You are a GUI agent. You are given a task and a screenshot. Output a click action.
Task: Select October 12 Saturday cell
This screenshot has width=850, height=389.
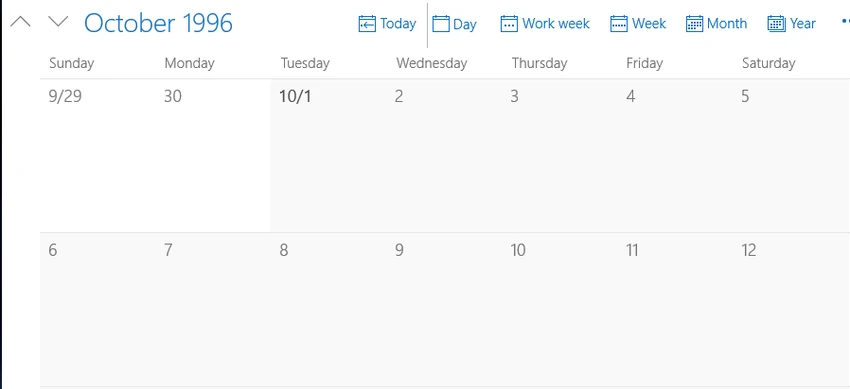pyautogui.click(x=792, y=310)
